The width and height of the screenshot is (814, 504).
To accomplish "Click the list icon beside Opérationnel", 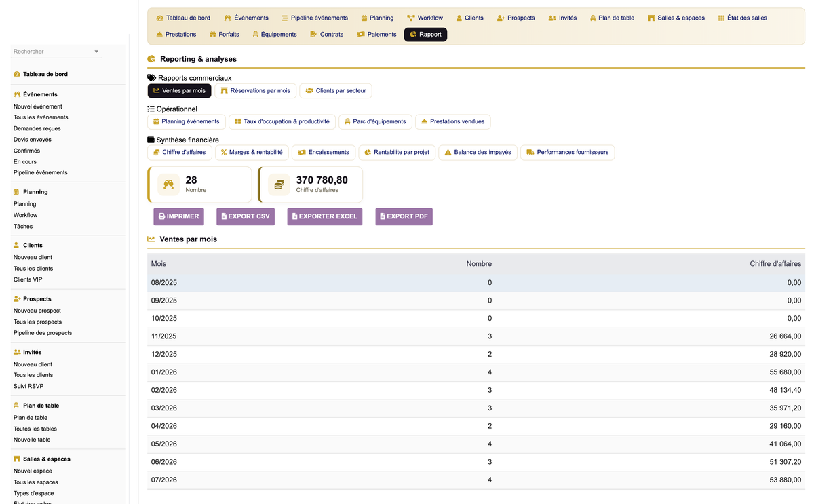I will coord(151,109).
